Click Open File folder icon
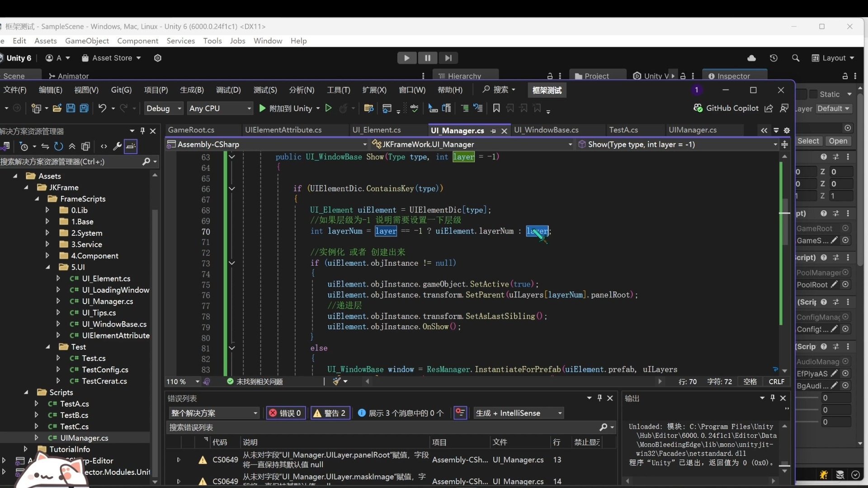The height and width of the screenshot is (488, 868). point(57,108)
